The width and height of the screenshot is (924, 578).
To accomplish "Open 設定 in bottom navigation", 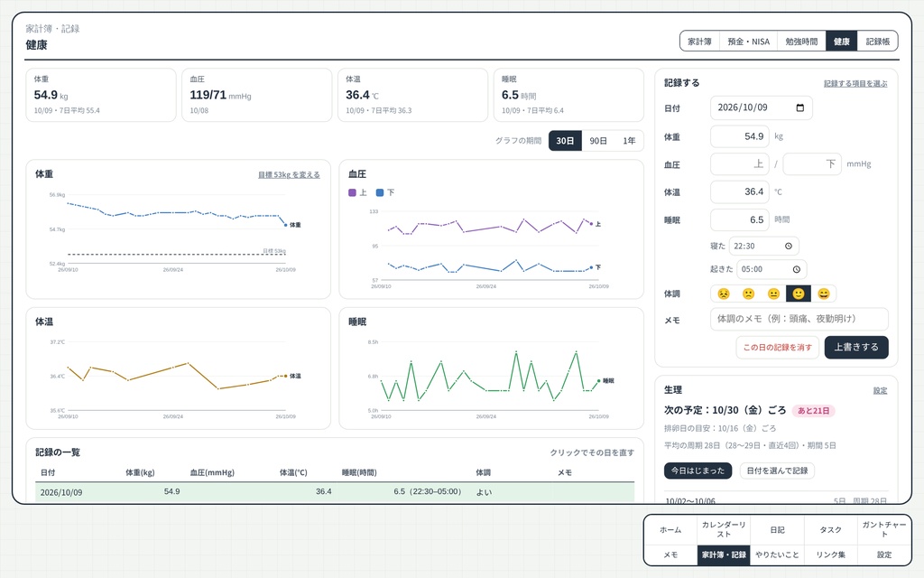I will pyautogui.click(x=884, y=555).
